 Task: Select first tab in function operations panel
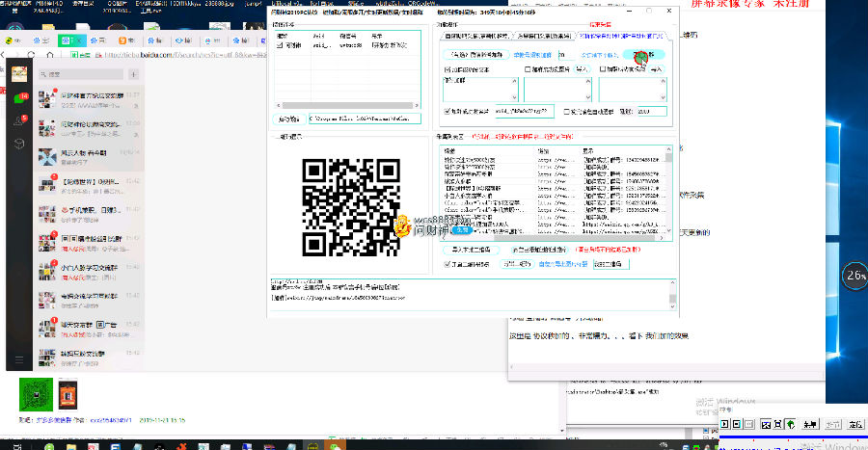click(476, 36)
